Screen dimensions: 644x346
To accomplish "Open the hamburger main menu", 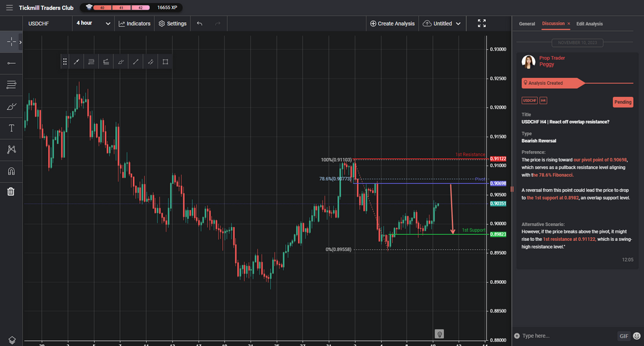I will point(9,8).
